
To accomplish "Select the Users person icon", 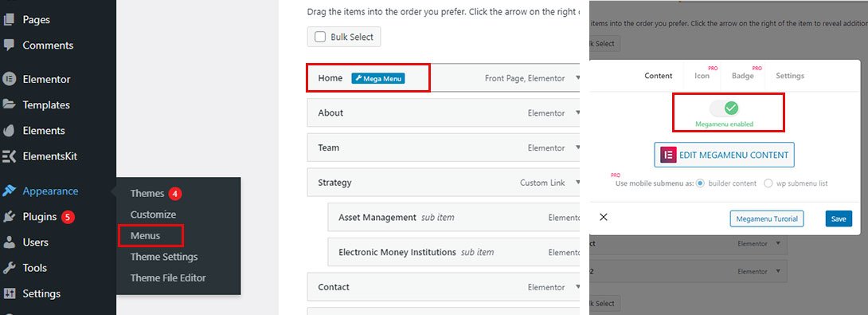I will point(9,242).
